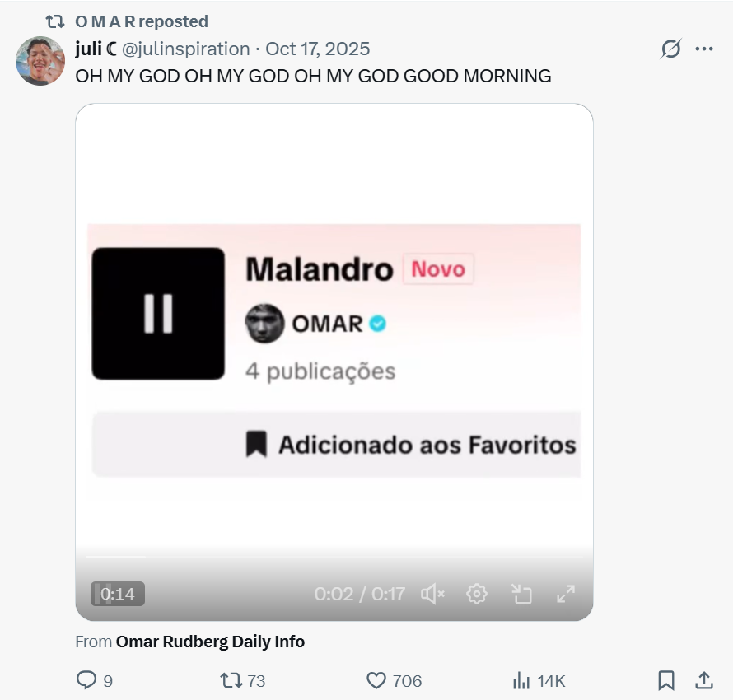Open juli's display name link
Viewport: 733px width, 700px height.
pos(96,49)
